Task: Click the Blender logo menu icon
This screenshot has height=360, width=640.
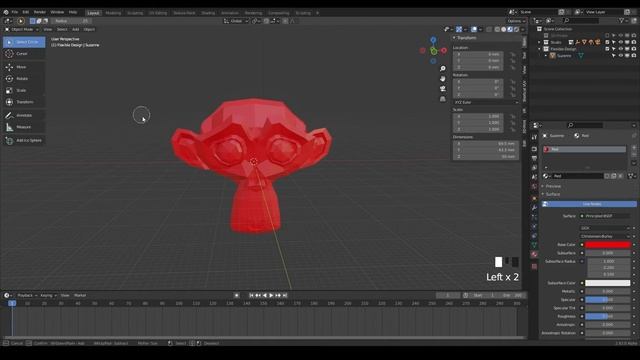Action: pos(6,12)
